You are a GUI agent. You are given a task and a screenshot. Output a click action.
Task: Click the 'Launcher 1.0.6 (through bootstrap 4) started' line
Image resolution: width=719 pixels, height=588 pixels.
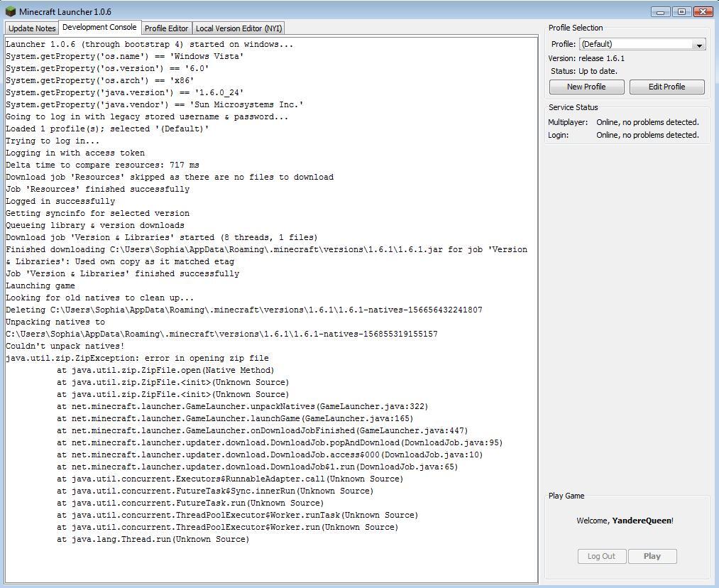tap(150, 45)
